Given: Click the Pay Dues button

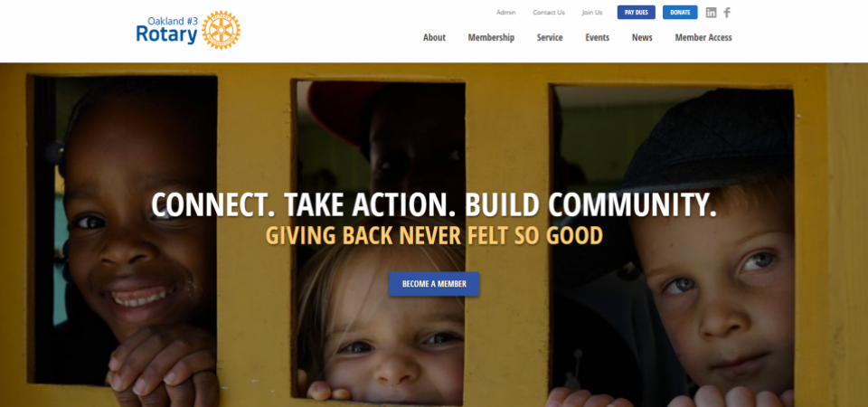Looking at the screenshot, I should (x=636, y=12).
